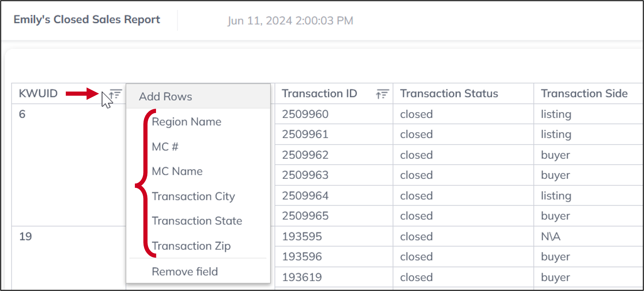This screenshot has width=644, height=291.
Task: Select the Transaction Status column header
Action: click(449, 93)
